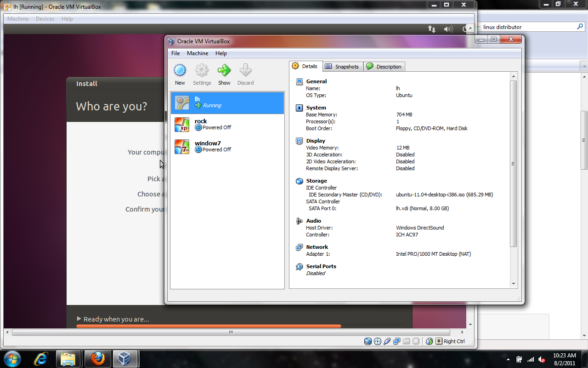Click the 'linux distributor' search field
The image size is (588, 368).
click(528, 27)
